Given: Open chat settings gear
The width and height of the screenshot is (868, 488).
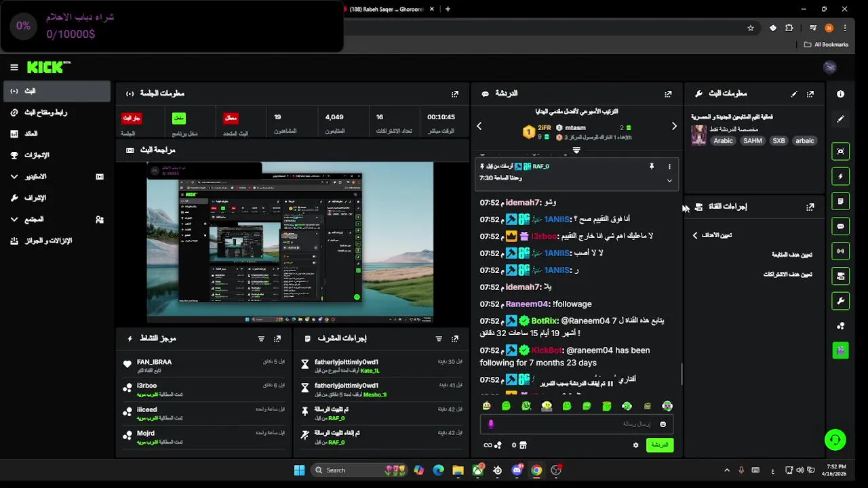Looking at the screenshot, I should pyautogui.click(x=635, y=445).
